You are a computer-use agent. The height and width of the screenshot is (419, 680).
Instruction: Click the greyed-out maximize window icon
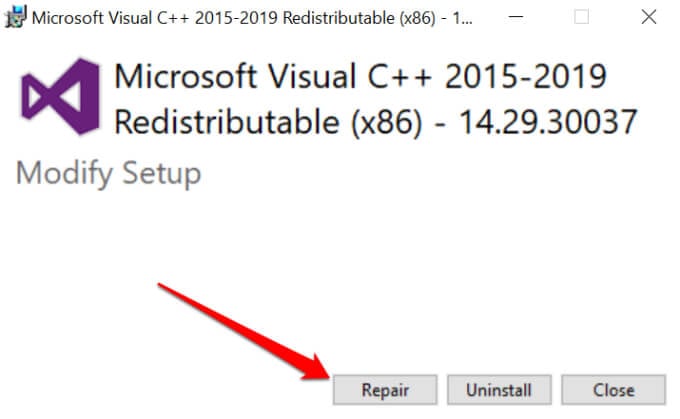click(582, 16)
